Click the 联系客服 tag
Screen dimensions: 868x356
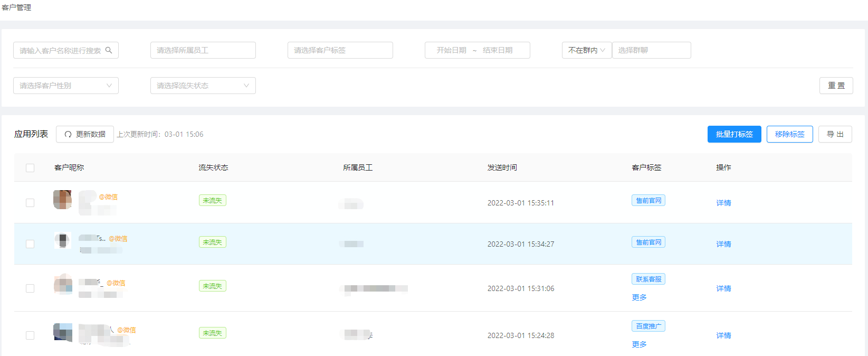tap(648, 279)
